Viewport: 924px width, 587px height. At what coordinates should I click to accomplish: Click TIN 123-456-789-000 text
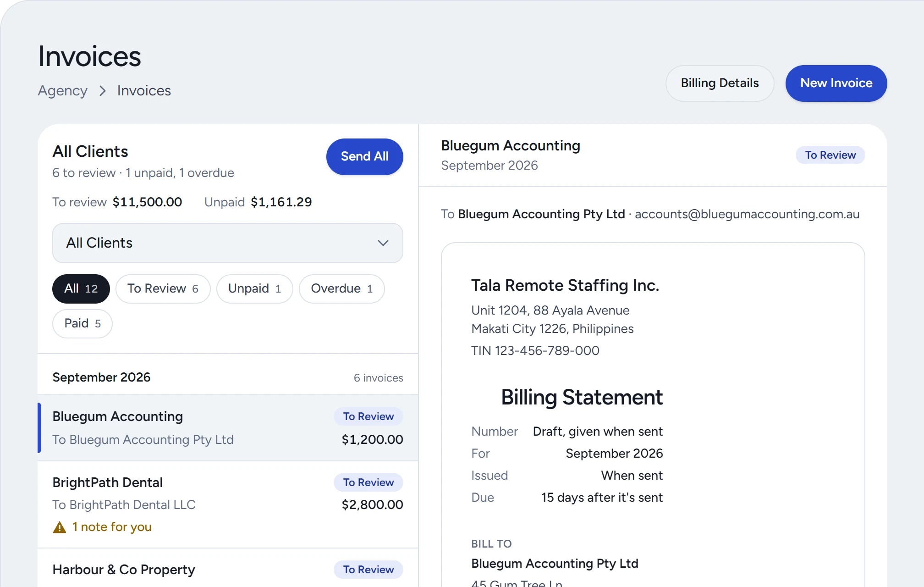point(535,351)
